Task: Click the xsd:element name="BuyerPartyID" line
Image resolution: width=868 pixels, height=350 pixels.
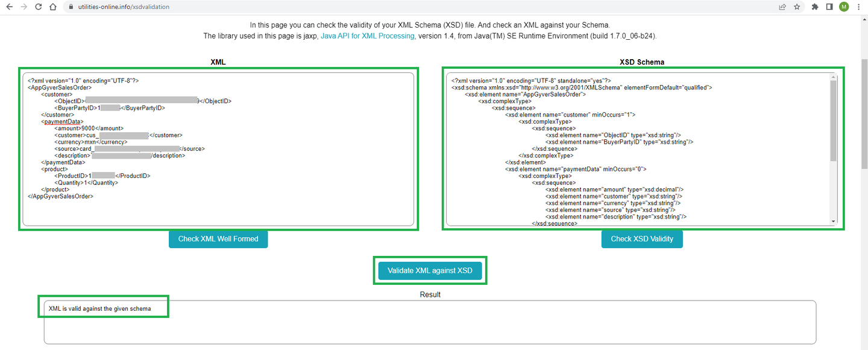Action: [620, 142]
